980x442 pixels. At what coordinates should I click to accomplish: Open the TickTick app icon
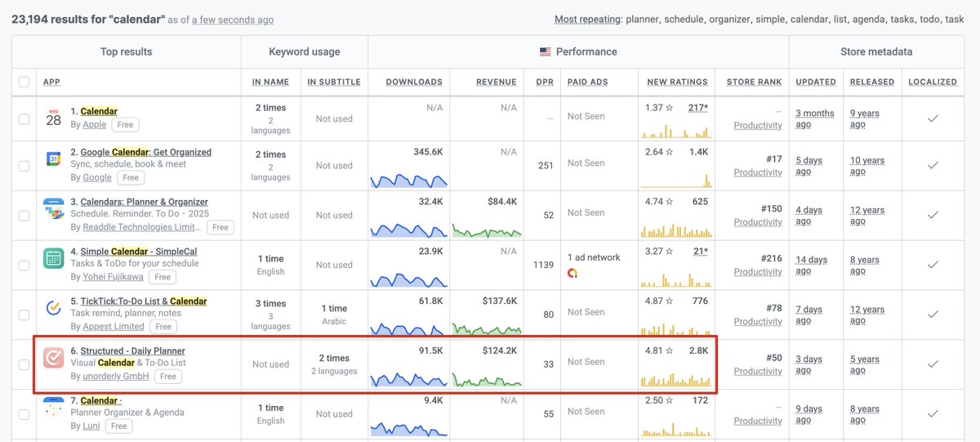tap(54, 309)
